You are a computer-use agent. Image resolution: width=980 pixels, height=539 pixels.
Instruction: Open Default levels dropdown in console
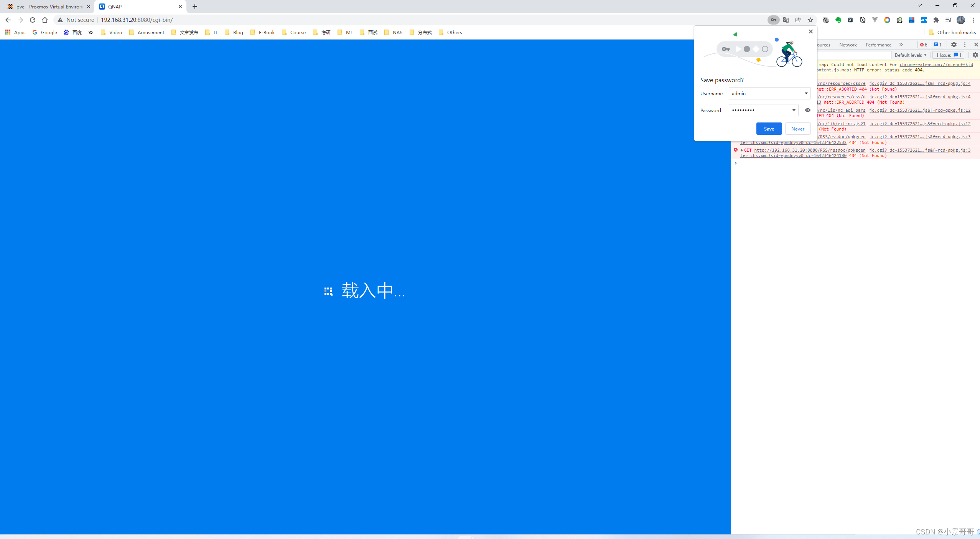pyautogui.click(x=910, y=55)
